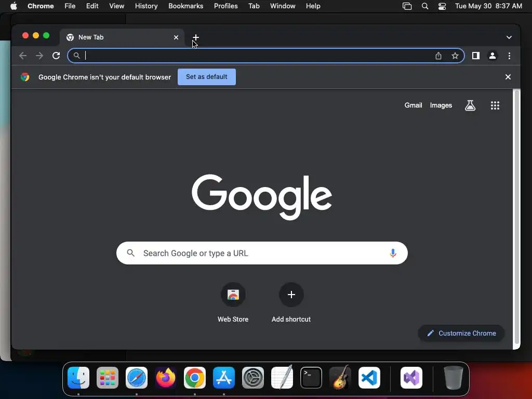Open the View menu
This screenshot has width=532, height=399.
point(117,6)
